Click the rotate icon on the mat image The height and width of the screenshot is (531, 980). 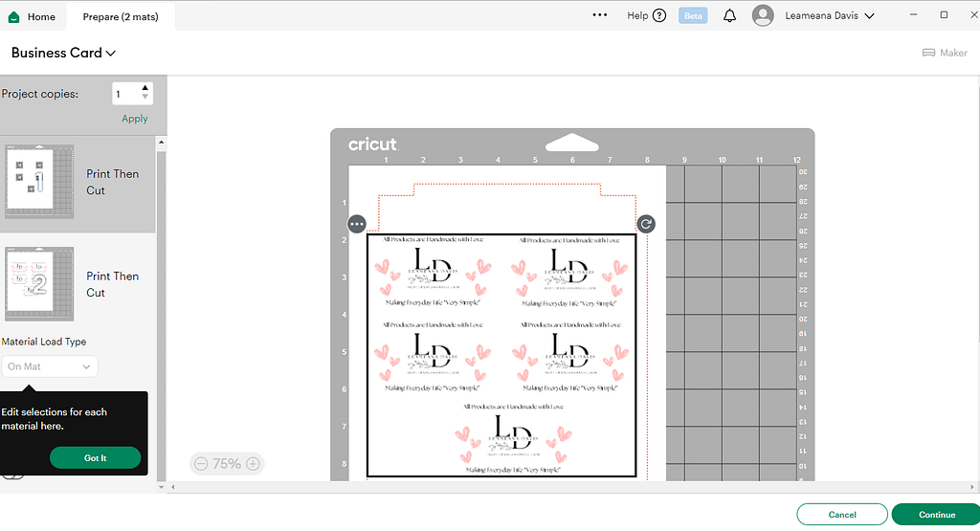(646, 224)
